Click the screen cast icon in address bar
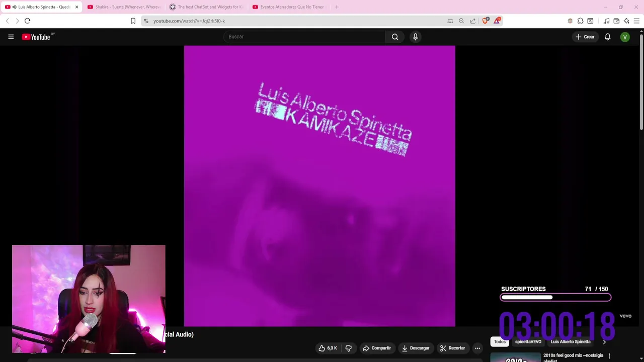This screenshot has height=362, width=644. (450, 21)
